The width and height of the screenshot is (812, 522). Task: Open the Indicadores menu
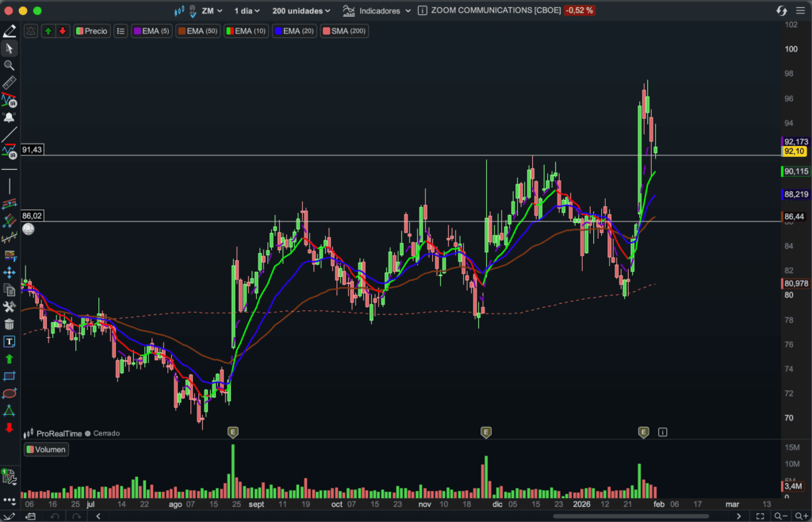tap(377, 11)
